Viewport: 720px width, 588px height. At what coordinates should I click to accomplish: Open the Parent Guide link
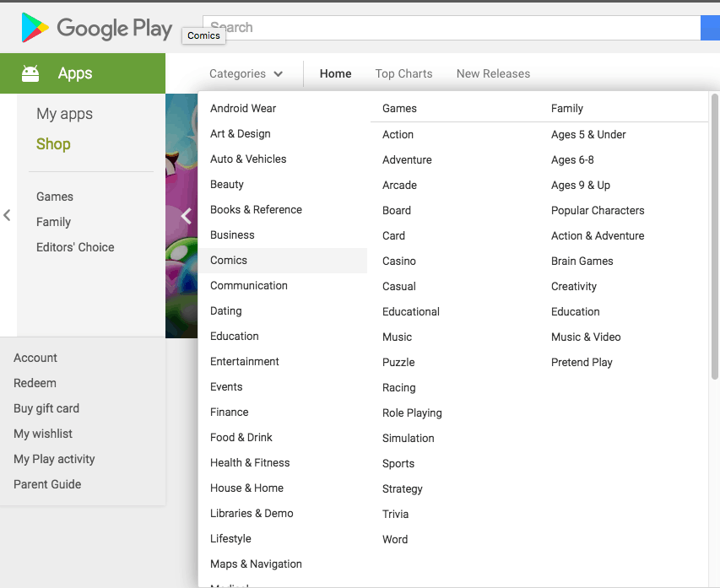[x=47, y=484]
